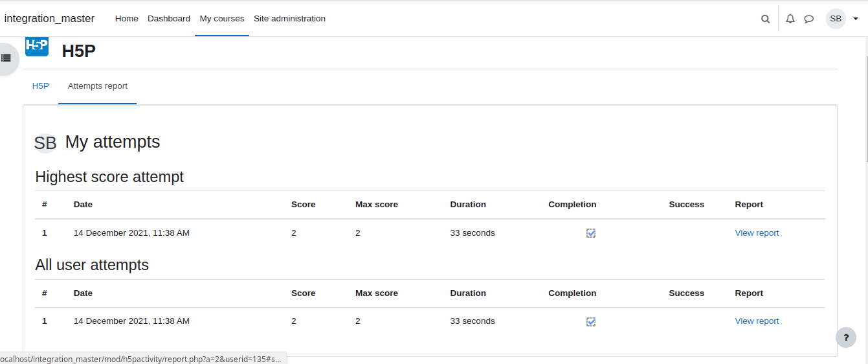
Task: Click the integration_master site name
Action: (x=49, y=19)
